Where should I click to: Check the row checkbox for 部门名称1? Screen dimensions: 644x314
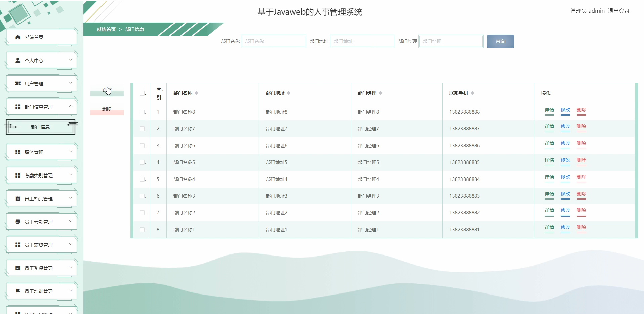[x=142, y=230]
